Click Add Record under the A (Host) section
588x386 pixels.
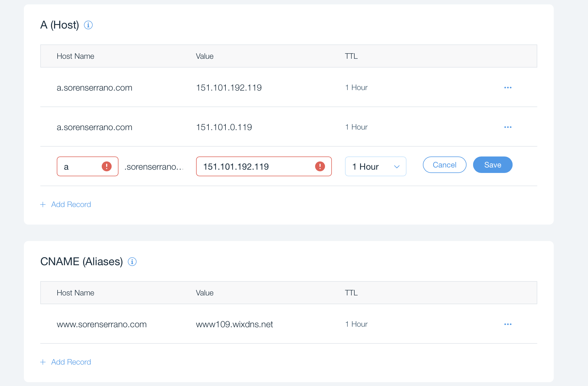(71, 204)
